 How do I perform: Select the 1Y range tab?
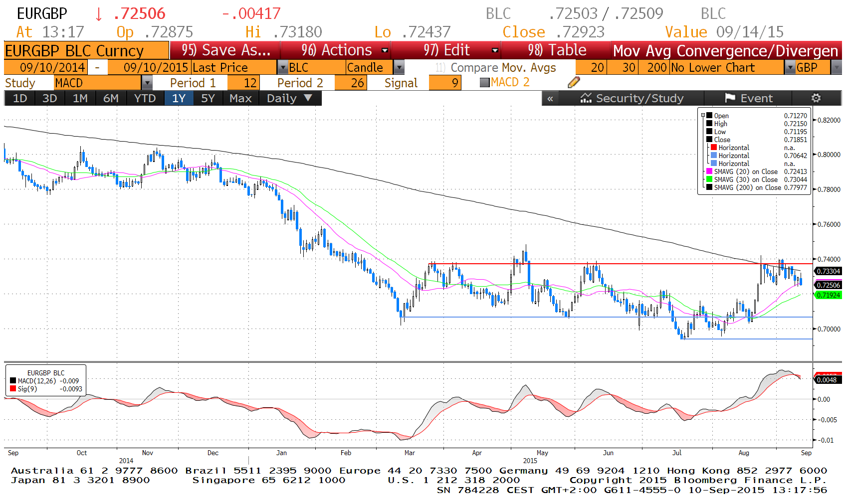[179, 98]
